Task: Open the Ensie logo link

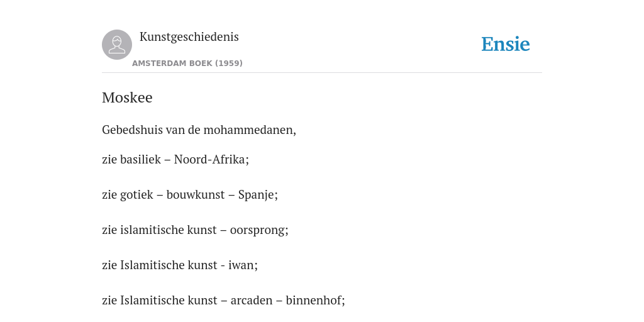Action: pyautogui.click(x=506, y=44)
